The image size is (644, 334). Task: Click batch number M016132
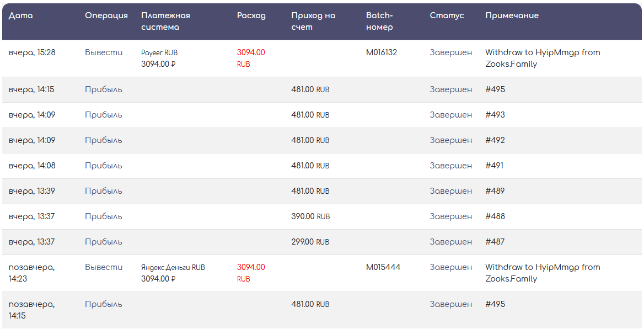pyautogui.click(x=382, y=52)
